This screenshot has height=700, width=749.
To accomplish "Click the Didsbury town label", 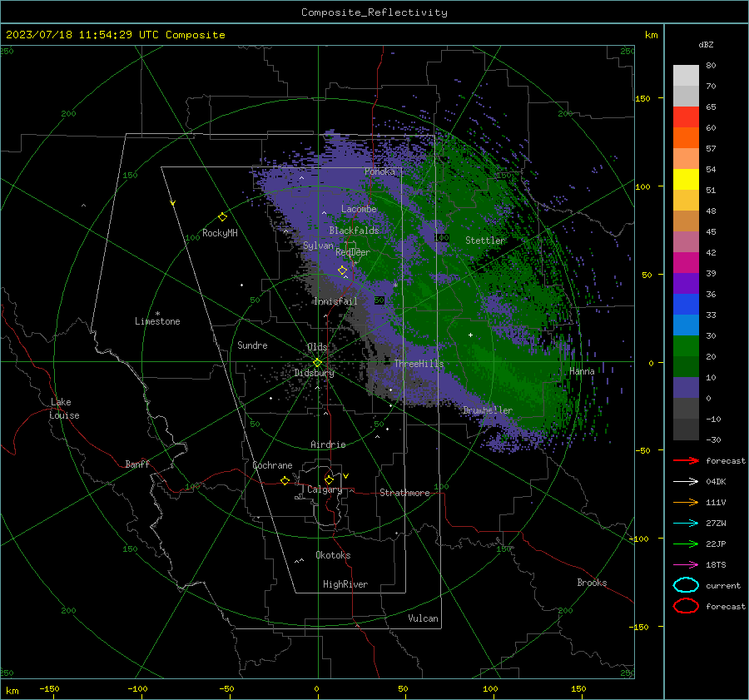I will point(314,373).
